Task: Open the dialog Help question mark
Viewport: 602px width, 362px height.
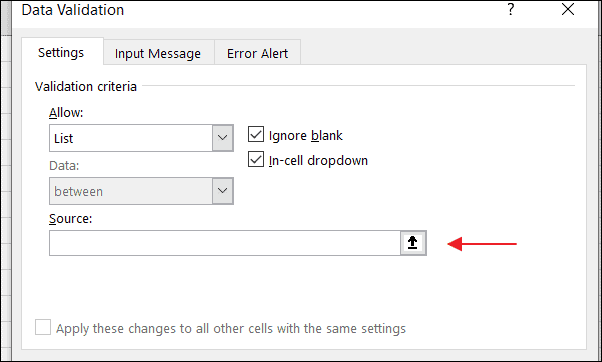Action: pos(511,9)
